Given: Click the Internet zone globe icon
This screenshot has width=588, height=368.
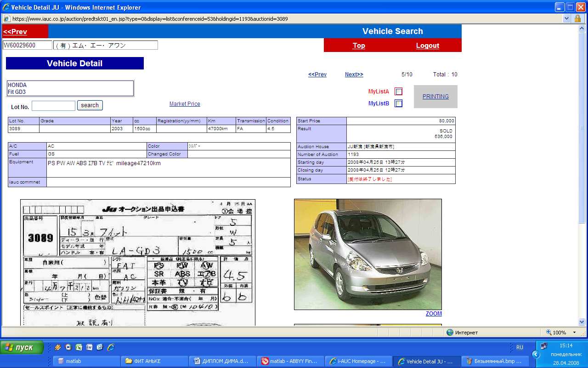Looking at the screenshot, I should tap(450, 333).
